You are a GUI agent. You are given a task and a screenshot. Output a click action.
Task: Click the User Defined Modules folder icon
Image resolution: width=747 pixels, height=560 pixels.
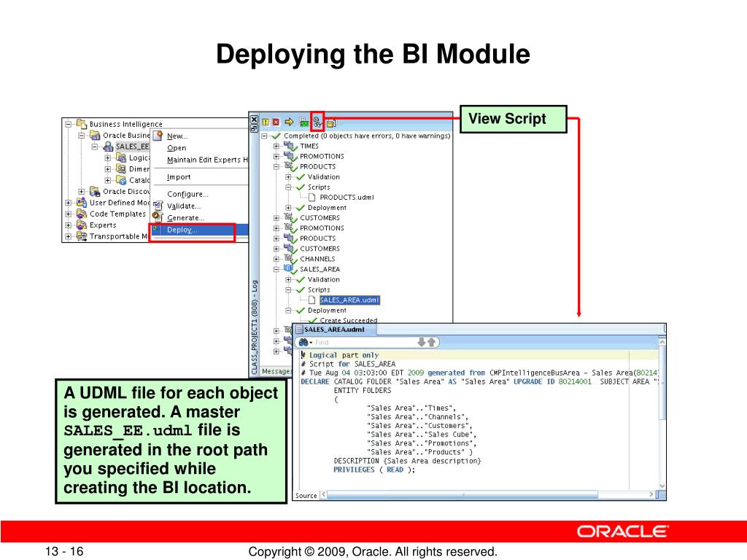pos(82,203)
